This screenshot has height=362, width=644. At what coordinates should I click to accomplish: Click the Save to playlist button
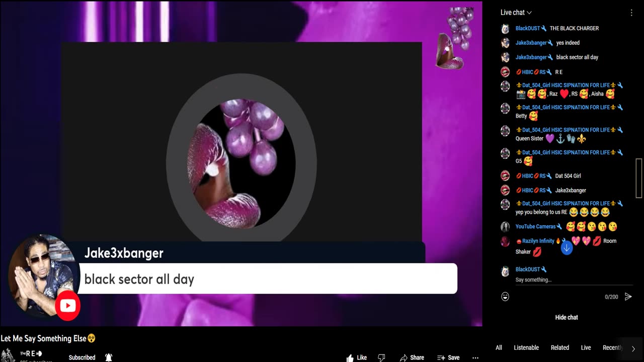(448, 357)
